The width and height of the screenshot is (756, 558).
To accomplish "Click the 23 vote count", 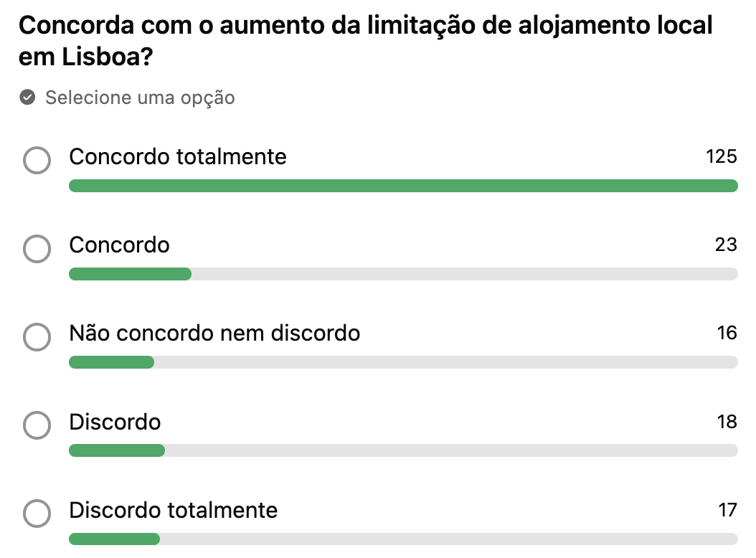I will point(726,245).
